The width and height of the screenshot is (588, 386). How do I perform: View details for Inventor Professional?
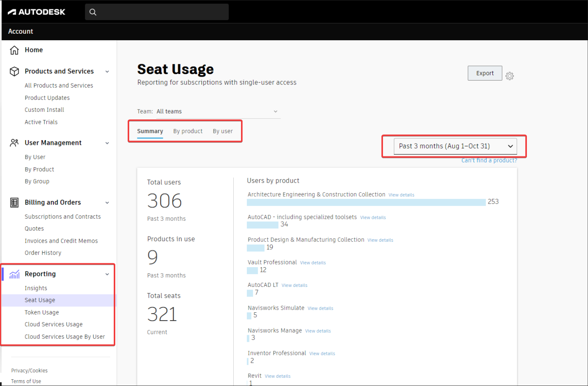(322, 353)
